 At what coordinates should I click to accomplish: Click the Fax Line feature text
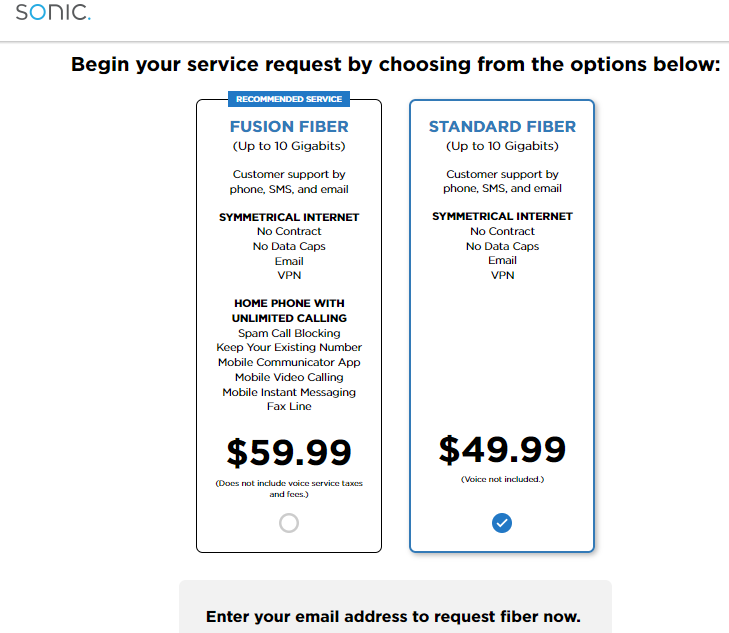(289, 406)
